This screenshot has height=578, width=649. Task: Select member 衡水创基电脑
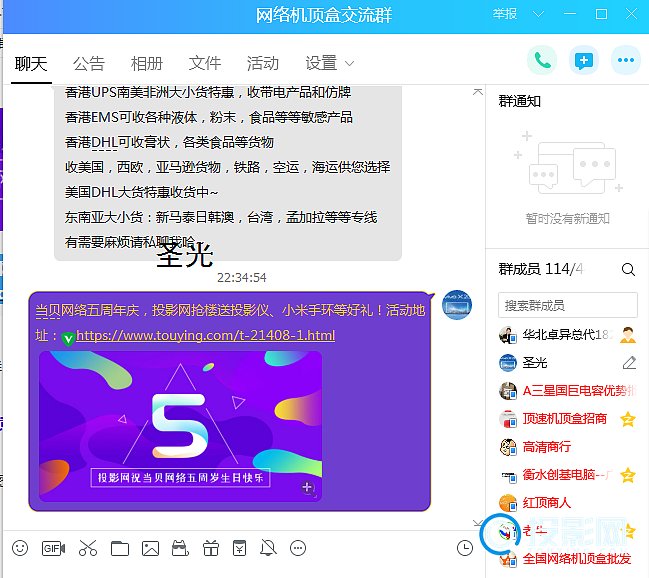tap(567, 475)
